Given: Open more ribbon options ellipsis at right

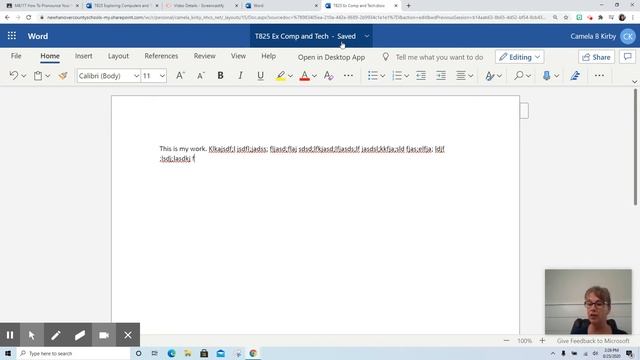Looking at the screenshot, I should (x=599, y=76).
